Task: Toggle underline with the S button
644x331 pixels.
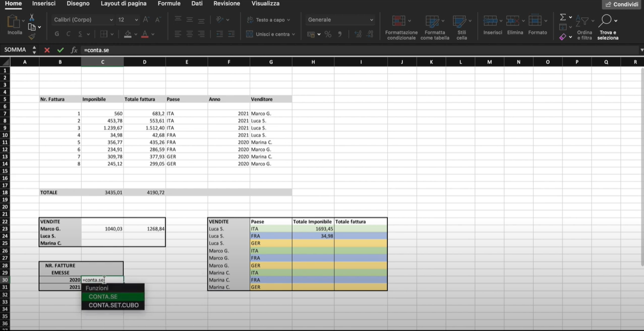Action: 79,33
